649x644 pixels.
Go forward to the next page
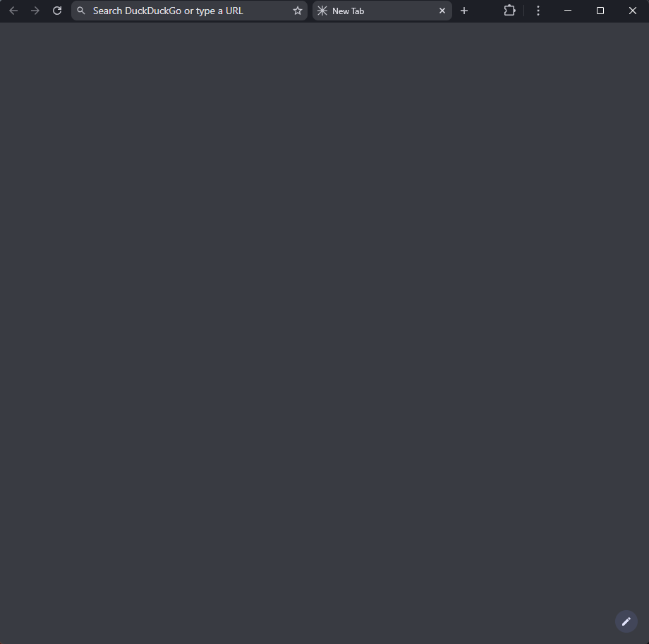35,11
